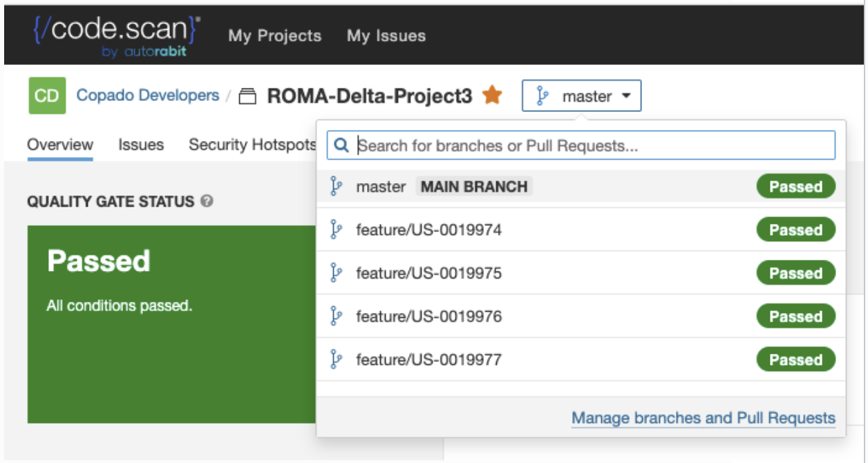Switch to the Overview tab
The image size is (868, 463).
tap(60, 144)
